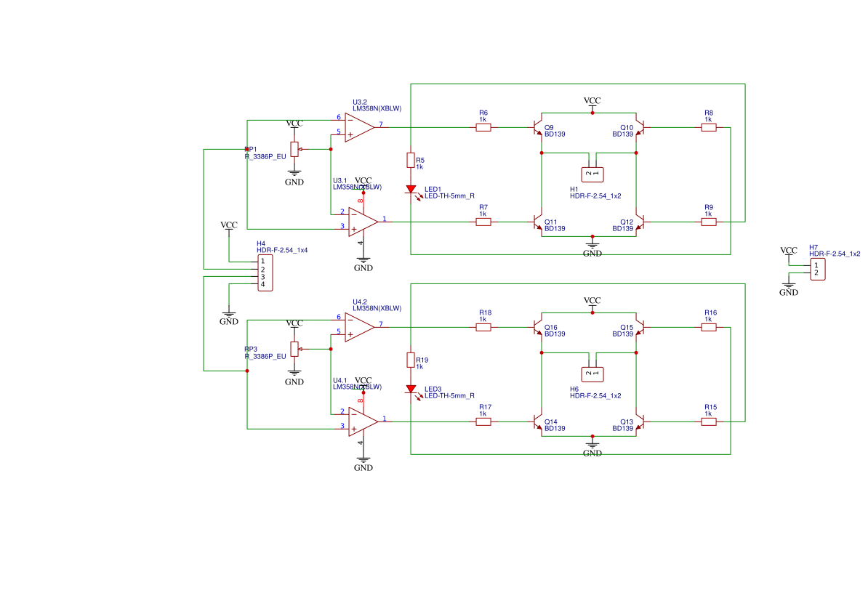Choose transistor Q14 symbol
The image size is (868, 601).
(537, 421)
